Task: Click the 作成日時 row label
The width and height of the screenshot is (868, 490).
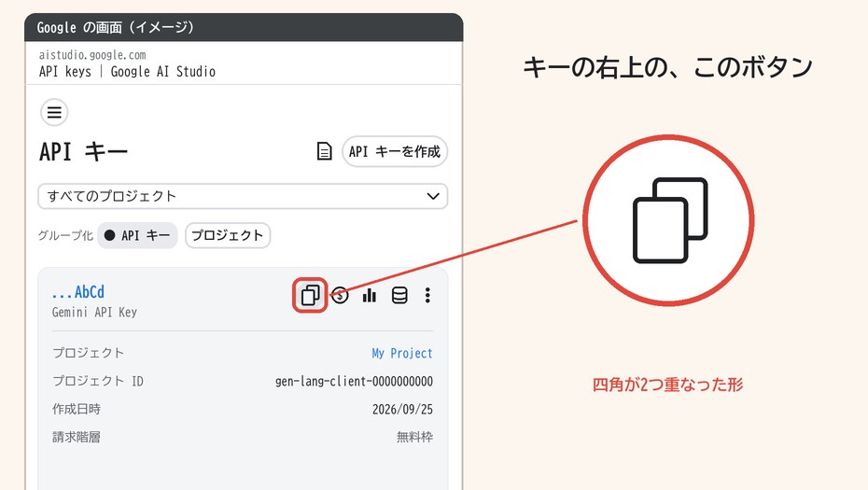Action: tap(77, 409)
